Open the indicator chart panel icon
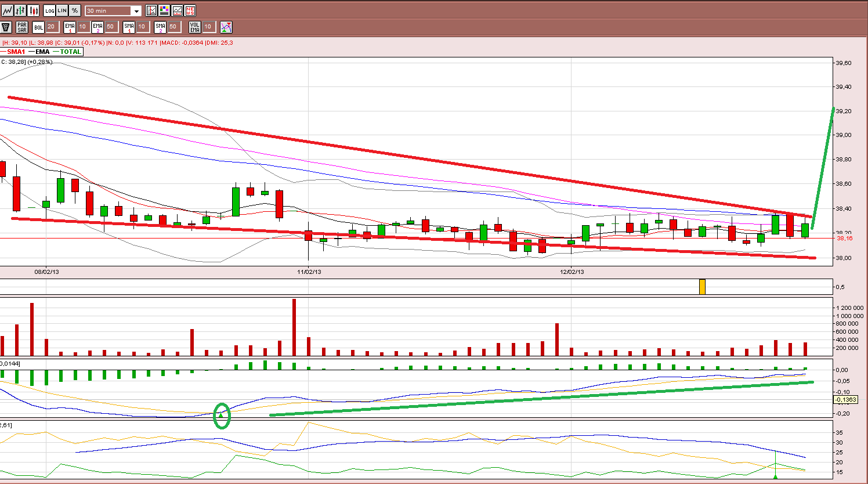The height and width of the screenshot is (484, 868). pos(151,10)
